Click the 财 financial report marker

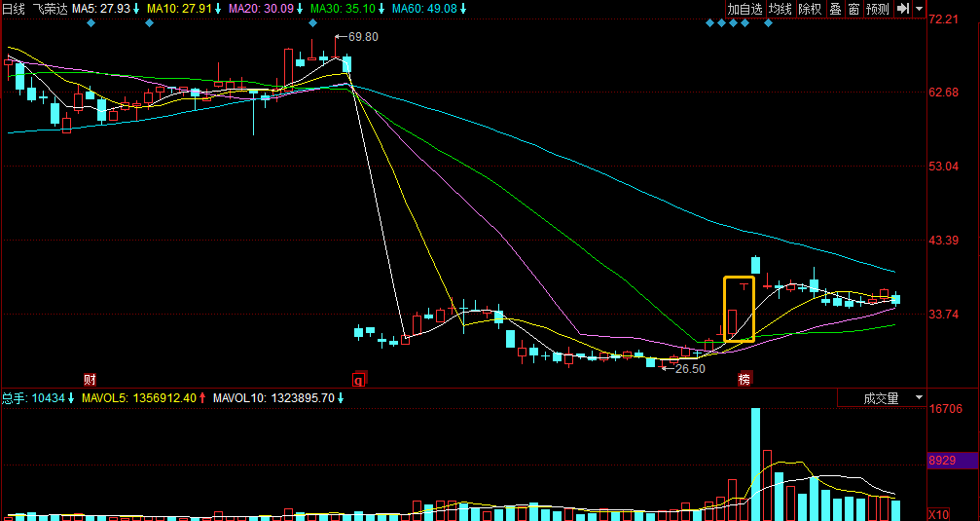coord(90,379)
